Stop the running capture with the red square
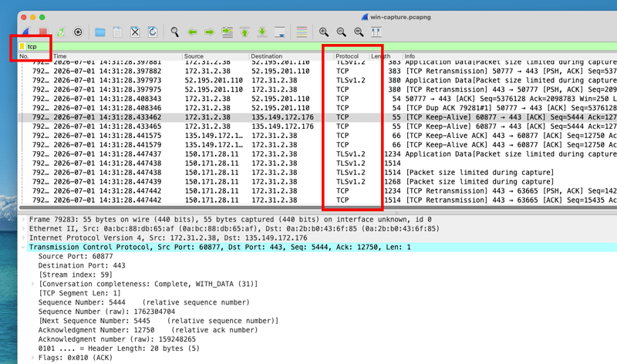Screen dimensions: 617x364 point(43,32)
